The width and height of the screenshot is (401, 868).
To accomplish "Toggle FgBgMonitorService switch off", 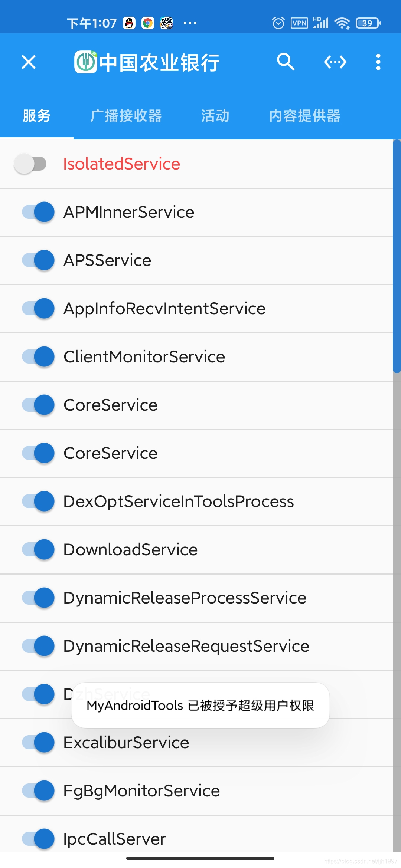I will tap(38, 790).
